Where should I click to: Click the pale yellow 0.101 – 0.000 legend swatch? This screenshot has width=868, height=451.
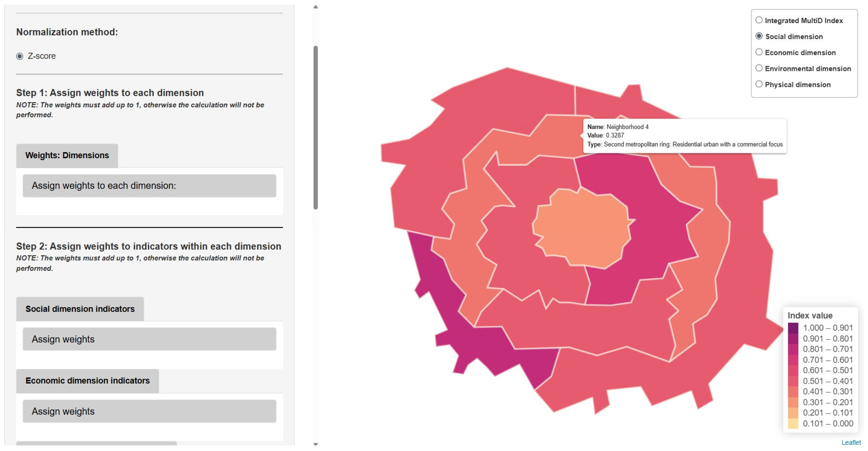(x=793, y=424)
